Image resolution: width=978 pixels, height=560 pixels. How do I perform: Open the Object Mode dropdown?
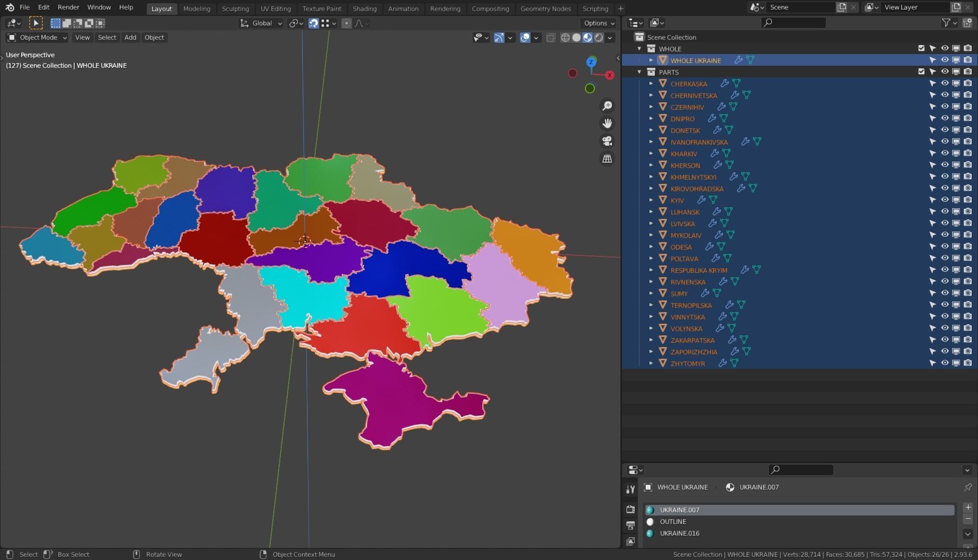tap(37, 38)
